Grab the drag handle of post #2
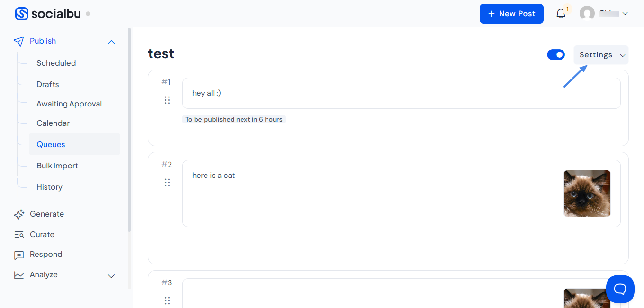The width and height of the screenshot is (644, 308). pos(167,182)
